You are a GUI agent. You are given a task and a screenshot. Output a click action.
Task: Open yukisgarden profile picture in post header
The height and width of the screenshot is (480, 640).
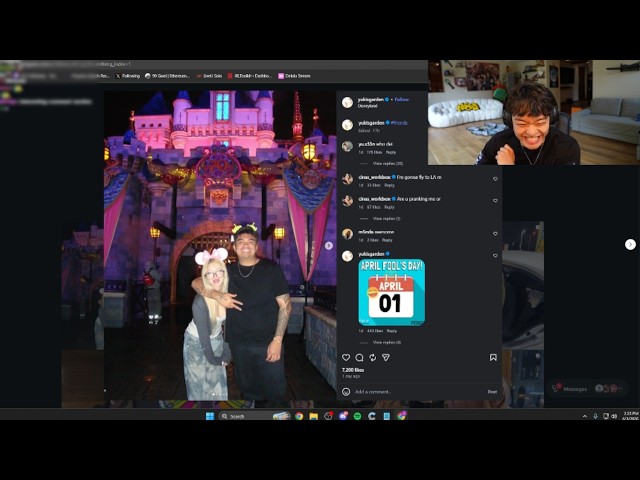[347, 102]
